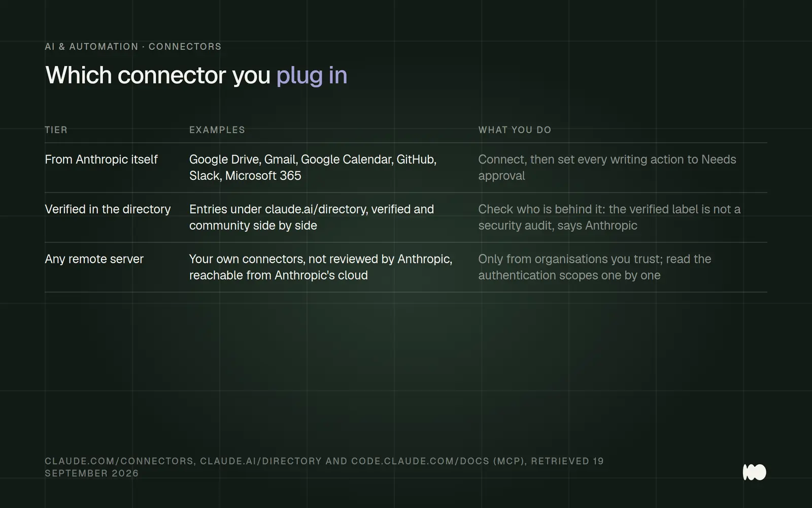812x508 pixels.
Task: Click the logo mark in the bottom-right corner
Action: coord(754,472)
